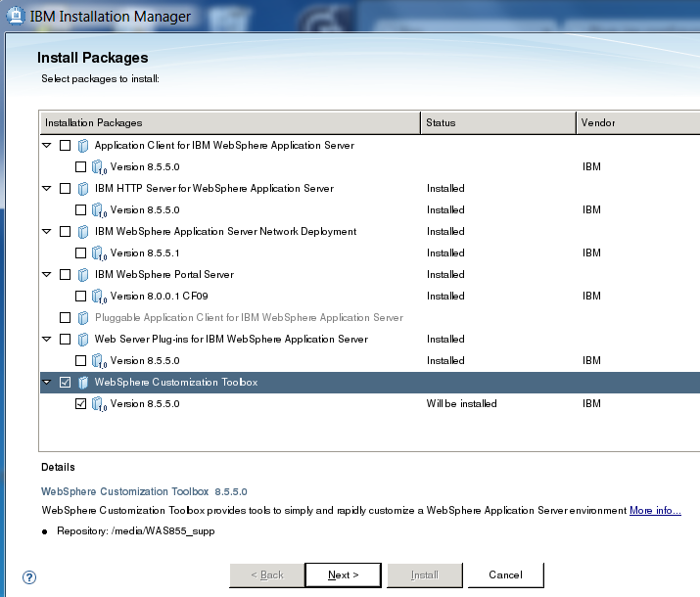Click the Network Deployment package icon
Image resolution: width=700 pixels, height=597 pixels.
pos(83,232)
